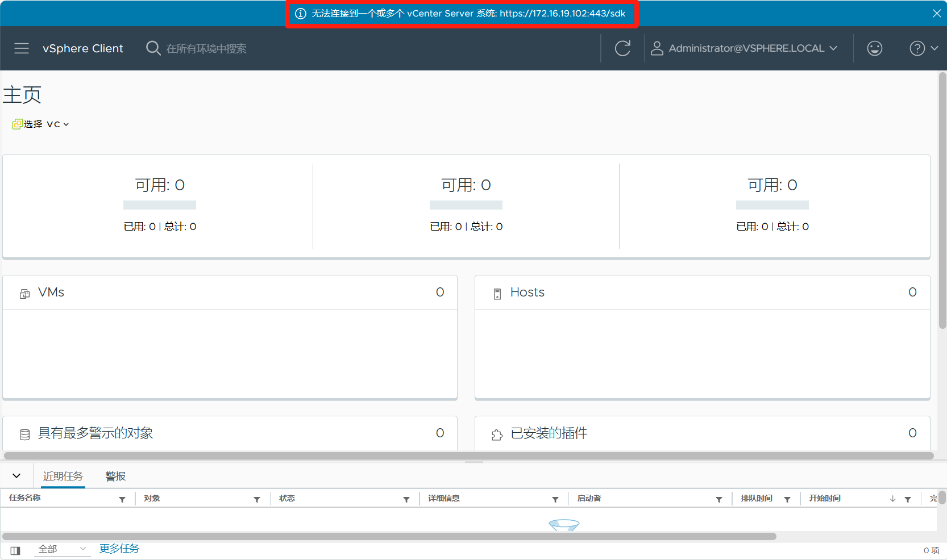Open the 全部 task filter dropdown
The width and height of the screenshot is (947, 560).
(61, 549)
